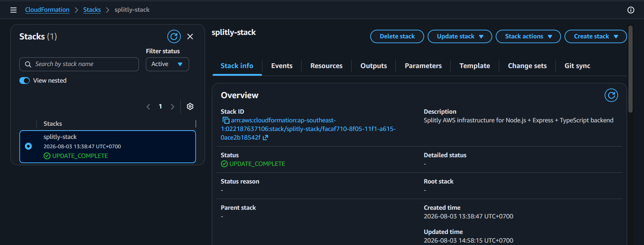Viewport: 644px width, 245px height.
Task: Click the search magnifier icon
Action: [28, 64]
